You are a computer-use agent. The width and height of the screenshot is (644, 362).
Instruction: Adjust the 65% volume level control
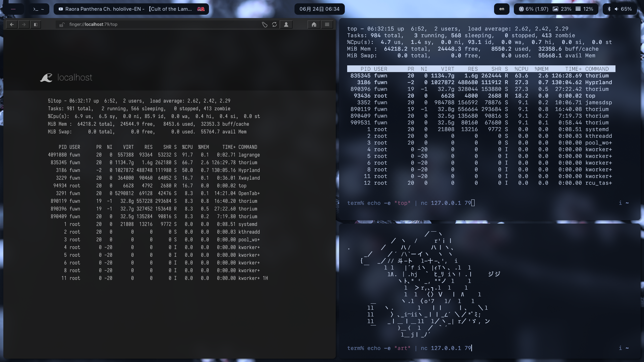pyautogui.click(x=626, y=9)
